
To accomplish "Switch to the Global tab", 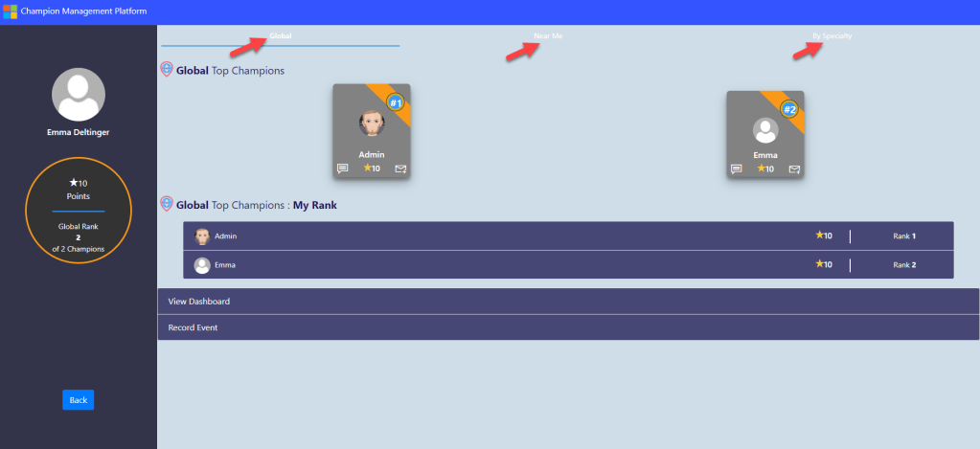I will [x=280, y=36].
